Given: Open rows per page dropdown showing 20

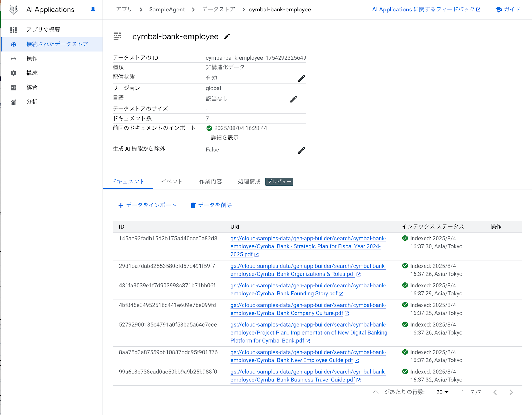Looking at the screenshot, I should 442,392.
